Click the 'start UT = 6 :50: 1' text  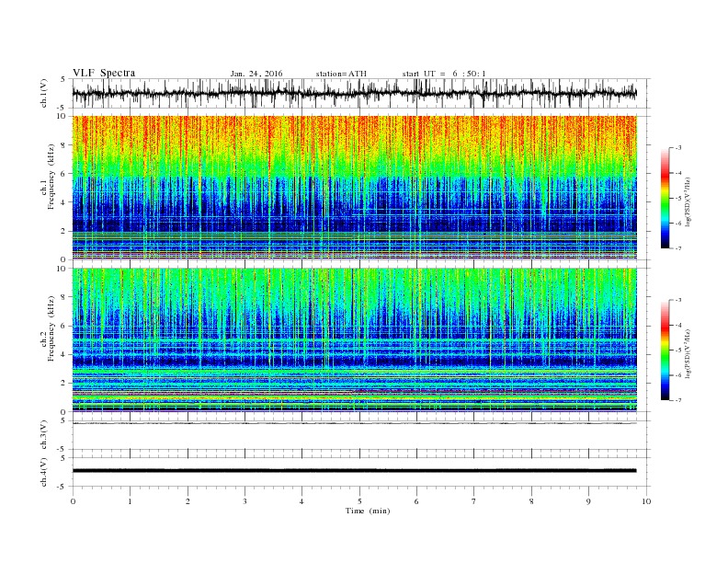444,74
